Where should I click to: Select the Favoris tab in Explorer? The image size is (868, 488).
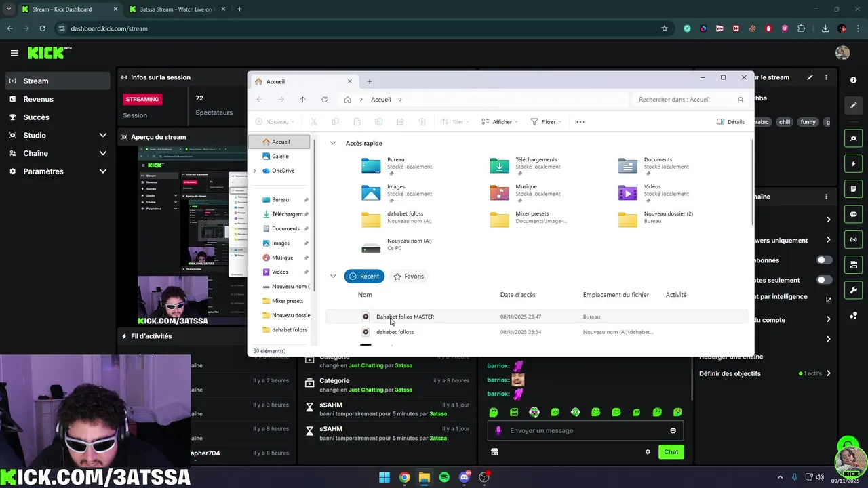(408, 277)
